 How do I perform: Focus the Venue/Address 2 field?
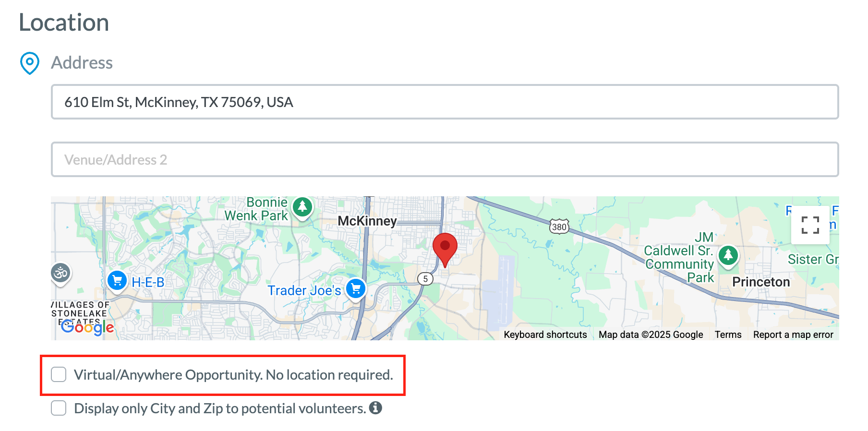445,159
